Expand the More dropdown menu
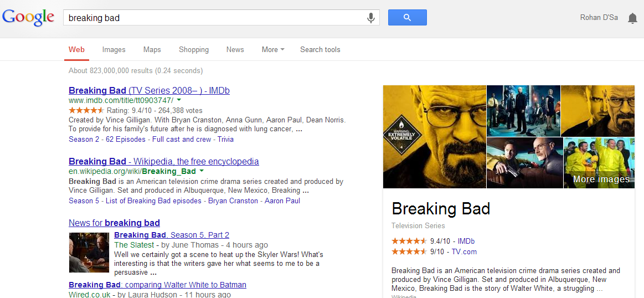Viewport: 644px width, 298px height. (x=273, y=50)
